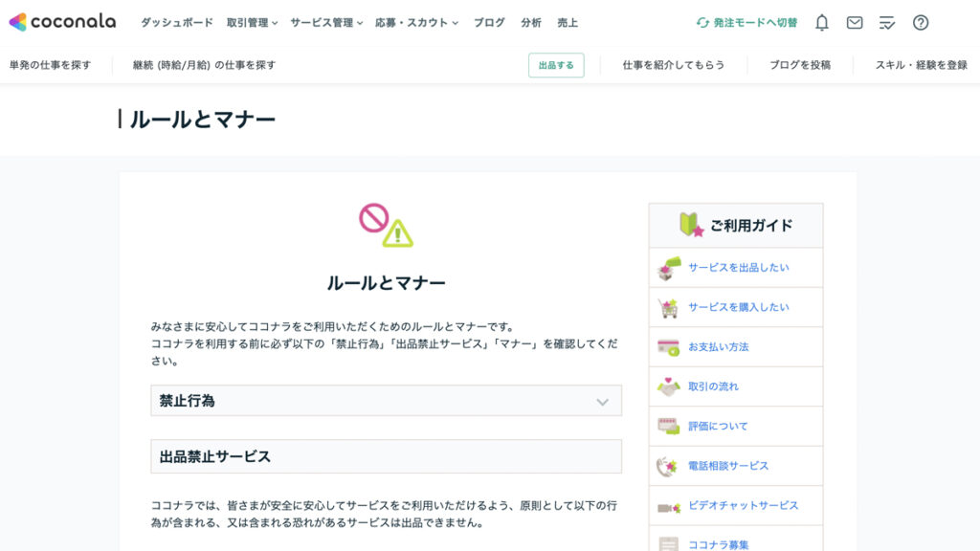
Task: Open 評価について guide link
Action: click(718, 426)
